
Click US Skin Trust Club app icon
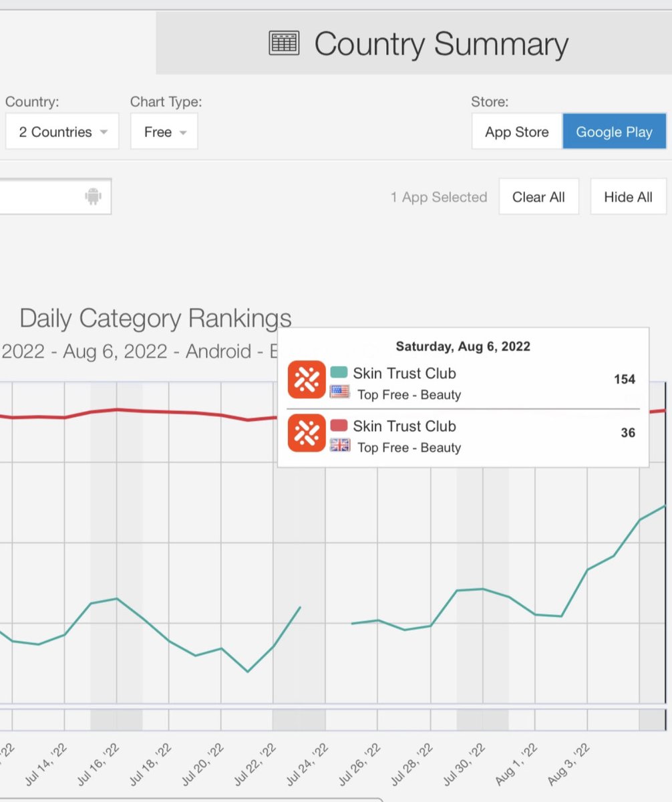pos(307,380)
